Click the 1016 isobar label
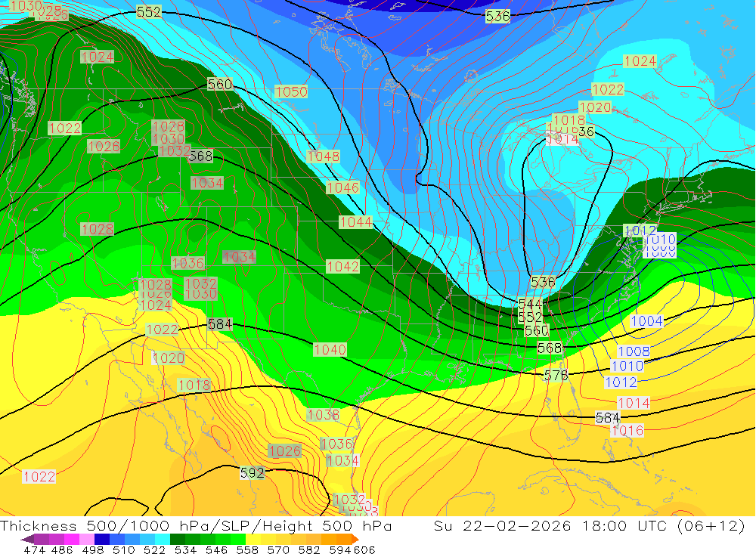756x554 pixels. pyautogui.click(x=627, y=431)
